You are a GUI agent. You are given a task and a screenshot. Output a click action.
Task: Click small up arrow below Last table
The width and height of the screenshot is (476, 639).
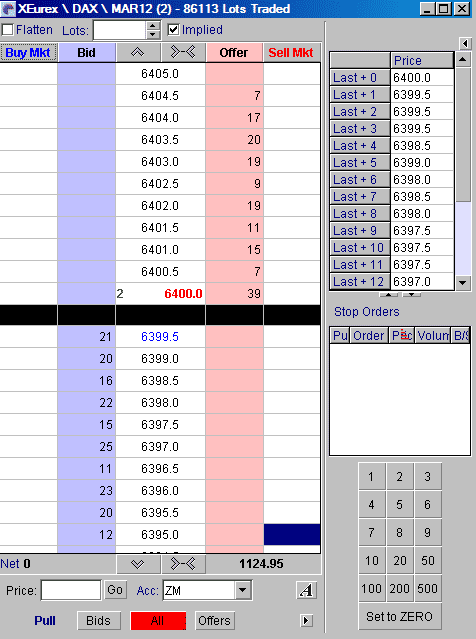point(389,294)
